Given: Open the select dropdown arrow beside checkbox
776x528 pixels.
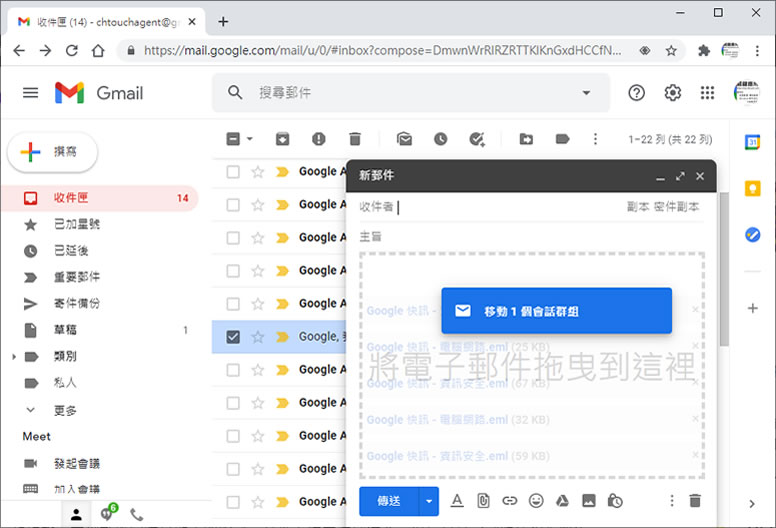Looking at the screenshot, I should point(249,139).
